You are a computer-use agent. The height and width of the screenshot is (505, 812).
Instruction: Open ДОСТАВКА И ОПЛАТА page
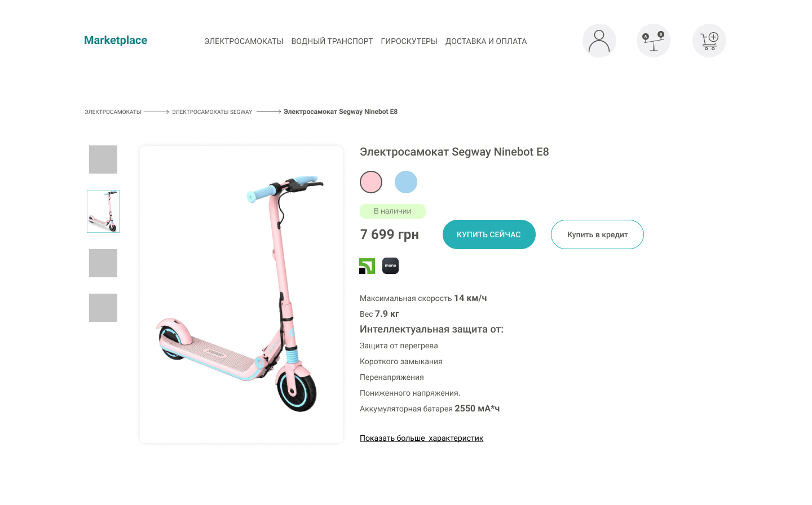pos(486,41)
